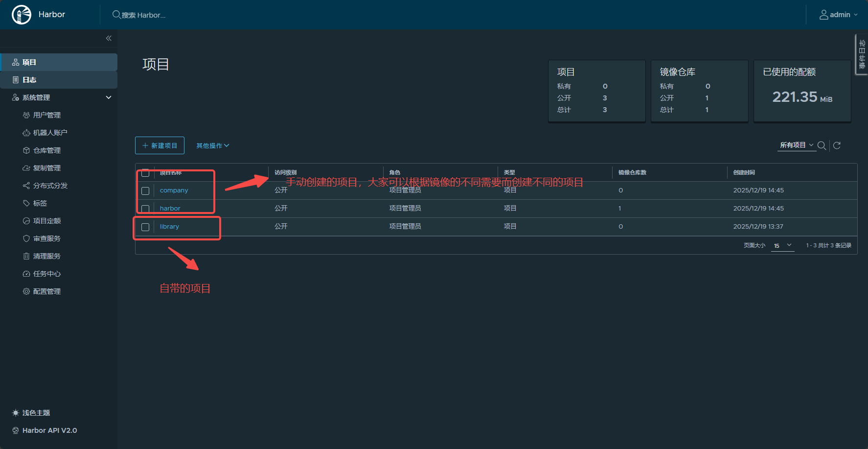The height and width of the screenshot is (449, 868).
Task: Click the 1 - 3 共计 3 条记录 text
Action: pos(829,245)
